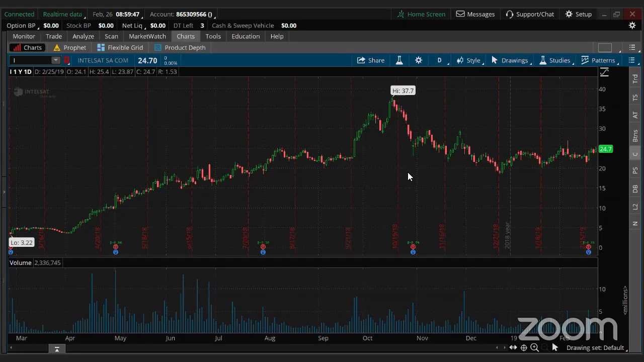Open the symbol selector dropdown arrow
This screenshot has height=362, width=644.
(x=56, y=60)
